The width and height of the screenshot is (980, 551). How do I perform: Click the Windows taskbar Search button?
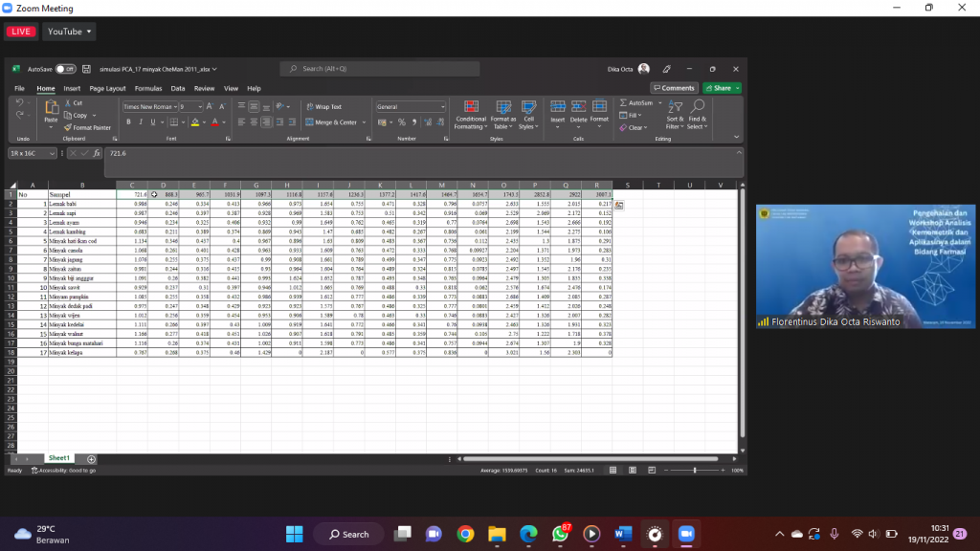tap(349, 534)
